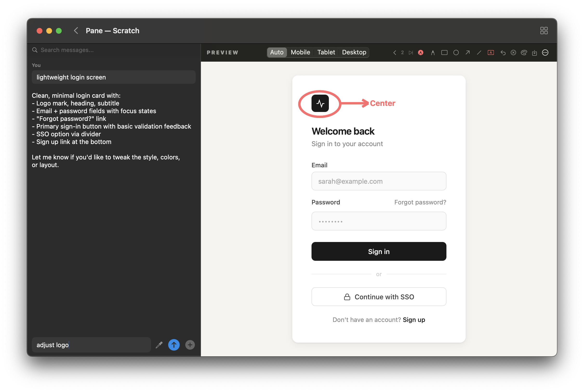Select the rectangle annotation tool
This screenshot has height=392, width=584.
[x=444, y=52]
